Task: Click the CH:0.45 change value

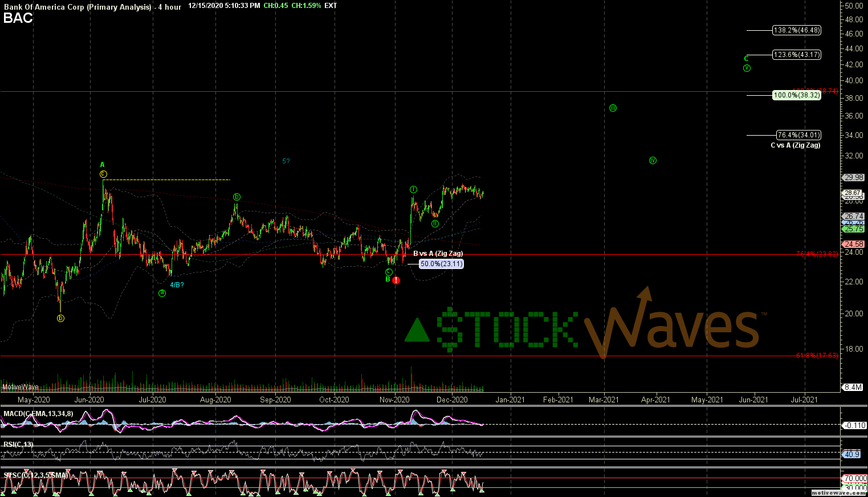Action: (x=276, y=6)
